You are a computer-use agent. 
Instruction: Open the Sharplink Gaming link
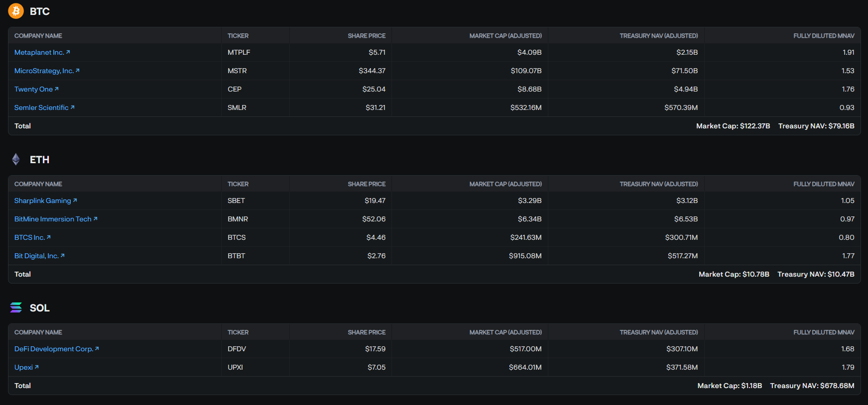coord(46,201)
